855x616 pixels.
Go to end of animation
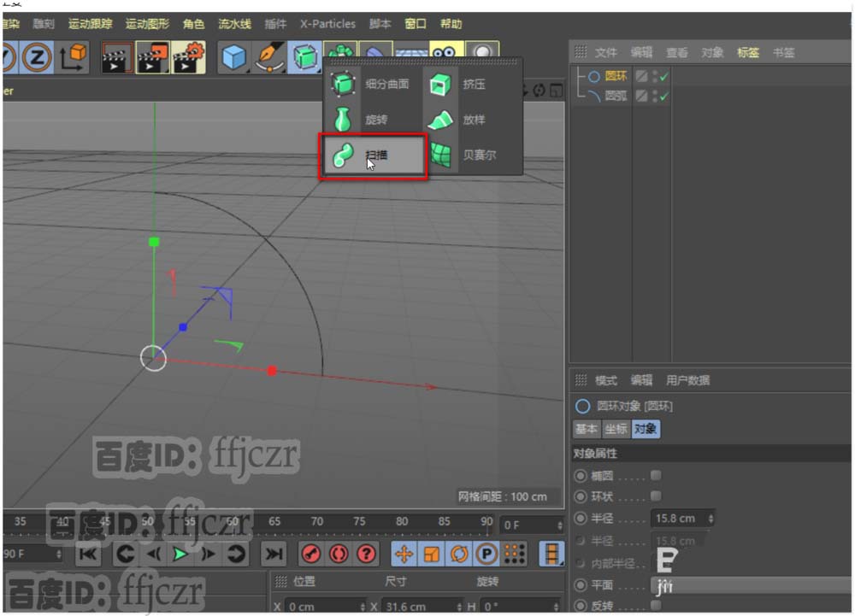[x=274, y=554]
